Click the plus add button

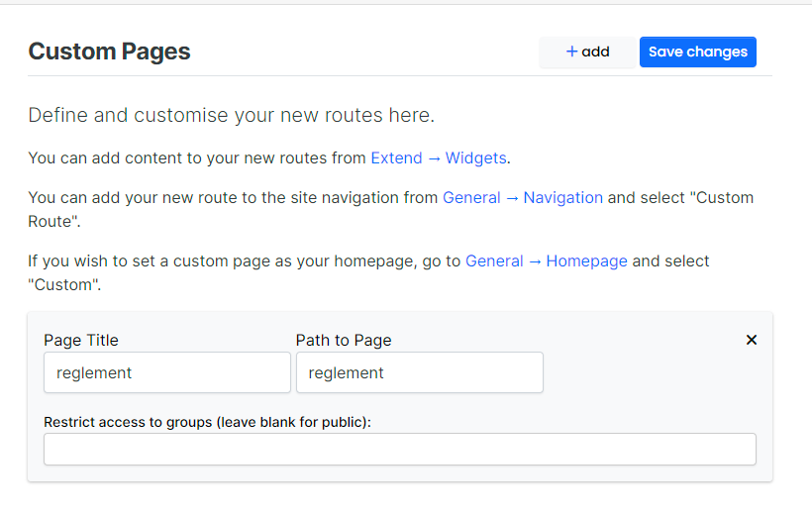pyautogui.click(x=587, y=52)
